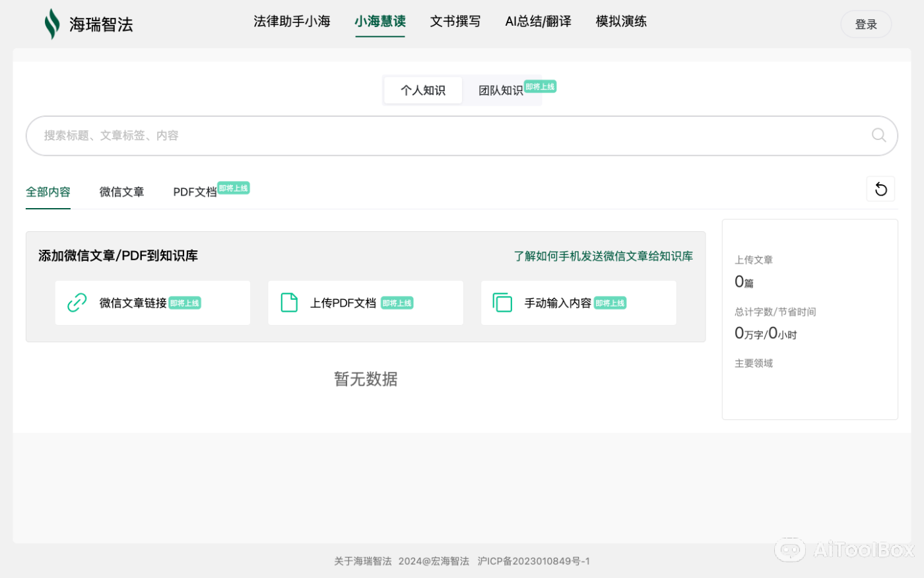Switch to the PDF文档 tab

tap(195, 192)
